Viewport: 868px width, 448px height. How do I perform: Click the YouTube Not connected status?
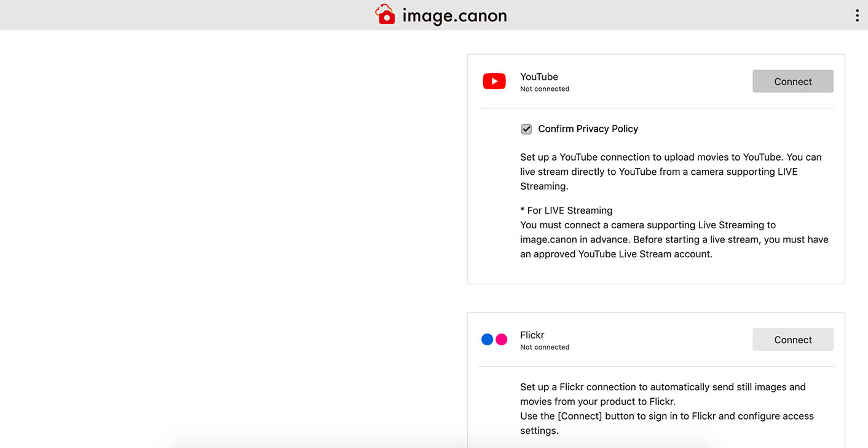pos(545,89)
